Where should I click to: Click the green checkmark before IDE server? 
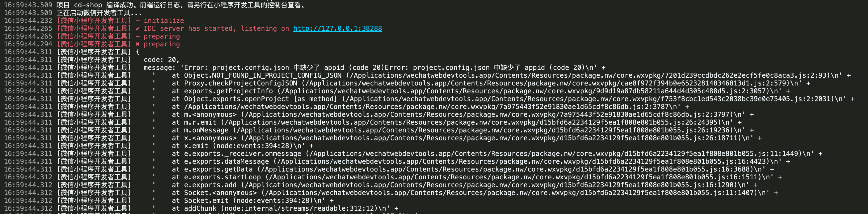pyautogui.click(x=137, y=28)
